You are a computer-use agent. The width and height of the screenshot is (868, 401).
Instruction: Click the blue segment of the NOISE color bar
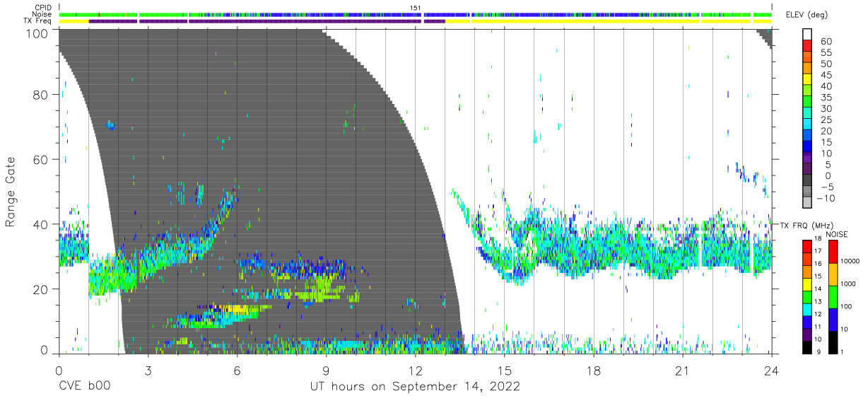pyautogui.click(x=833, y=319)
